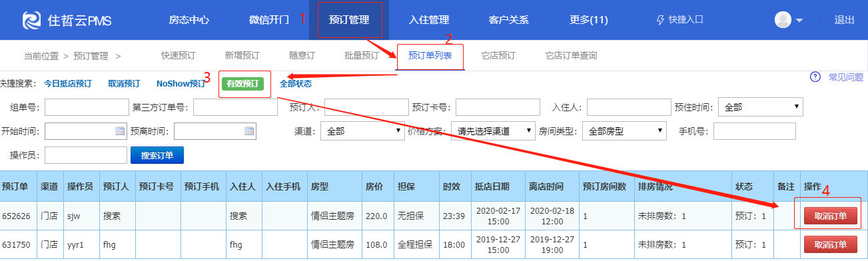Filter by 取消预订 quick search
Viewport: 868px width, 261px height.
124,84
